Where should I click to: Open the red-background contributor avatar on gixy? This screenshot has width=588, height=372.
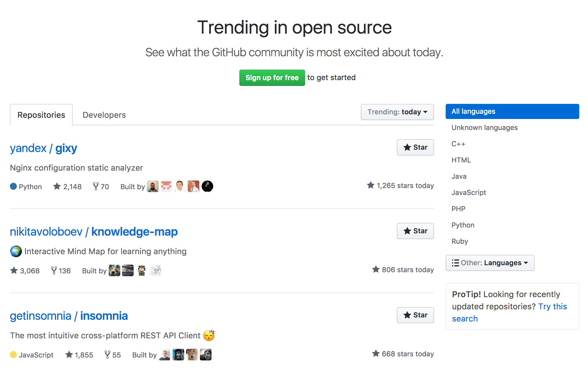(193, 186)
